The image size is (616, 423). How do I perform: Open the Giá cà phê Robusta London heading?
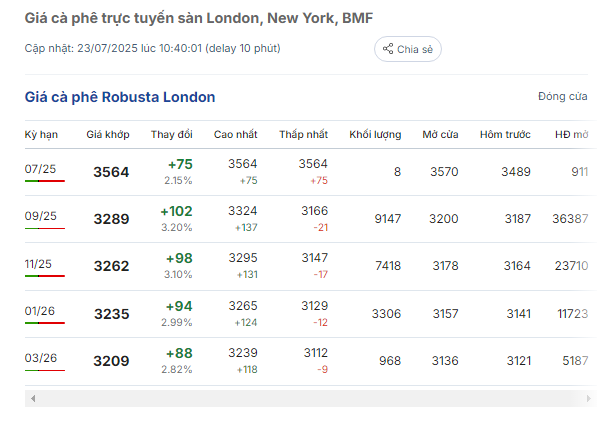pos(120,97)
